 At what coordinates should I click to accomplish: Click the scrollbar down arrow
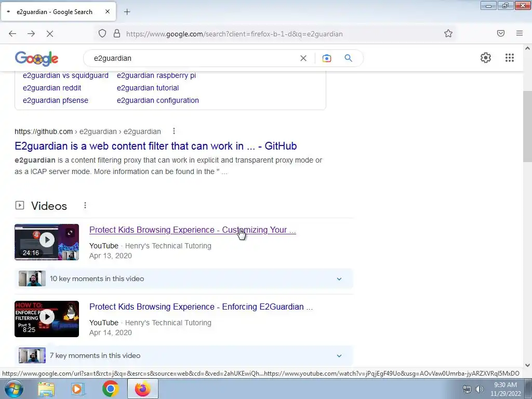point(527,365)
